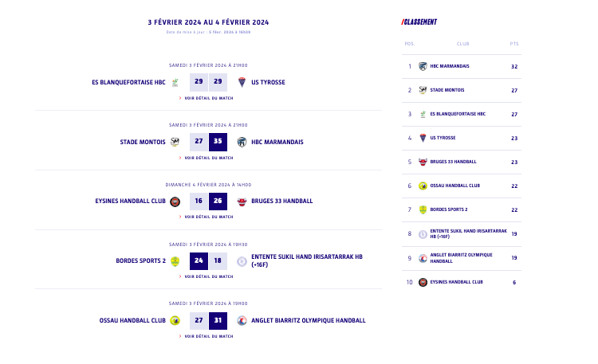598x364 pixels.
Task: Click the PTS column header in classement
Action: tap(514, 44)
